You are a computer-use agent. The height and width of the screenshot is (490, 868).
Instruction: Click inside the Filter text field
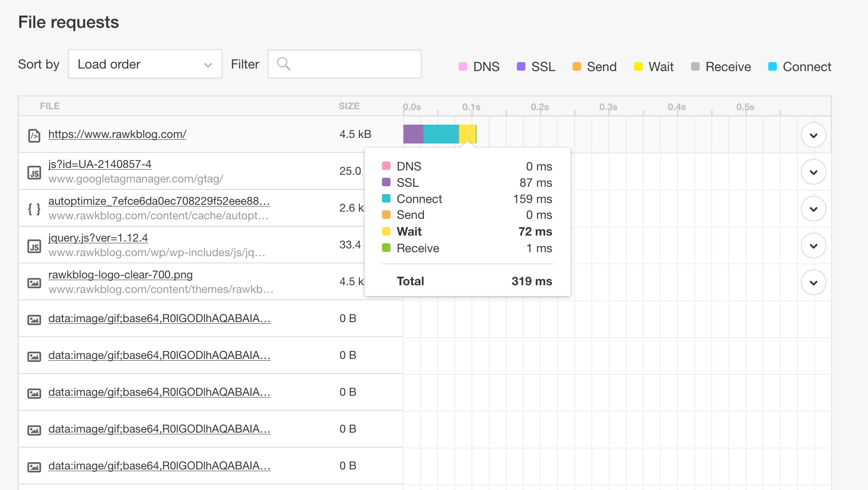click(355, 64)
